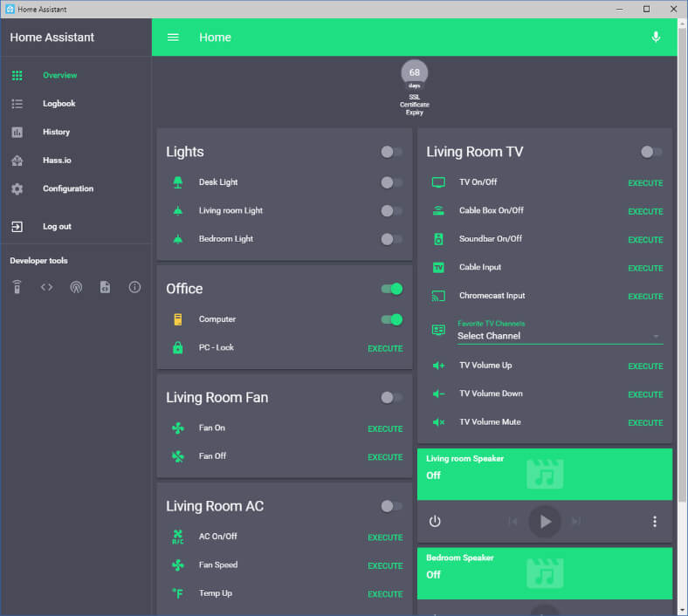Open Living room Speaker more options menu
Viewport: 688px width, 616px height.
(x=655, y=521)
